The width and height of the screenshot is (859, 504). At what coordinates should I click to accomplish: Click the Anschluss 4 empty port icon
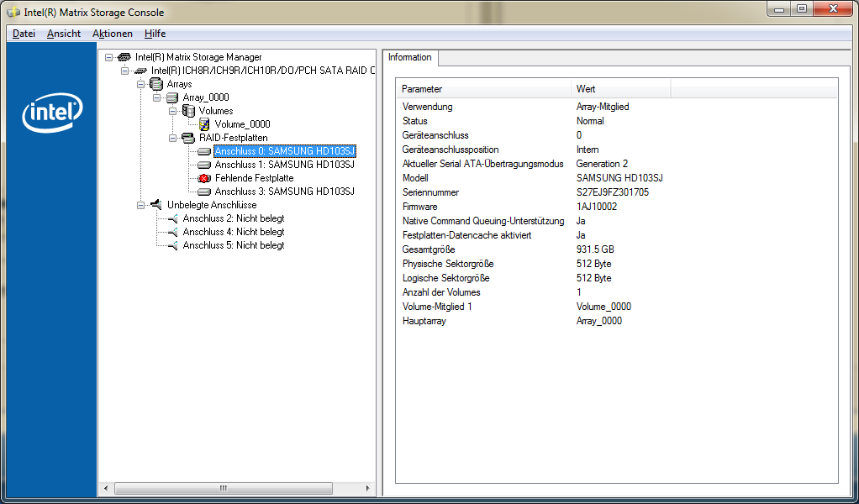172,232
